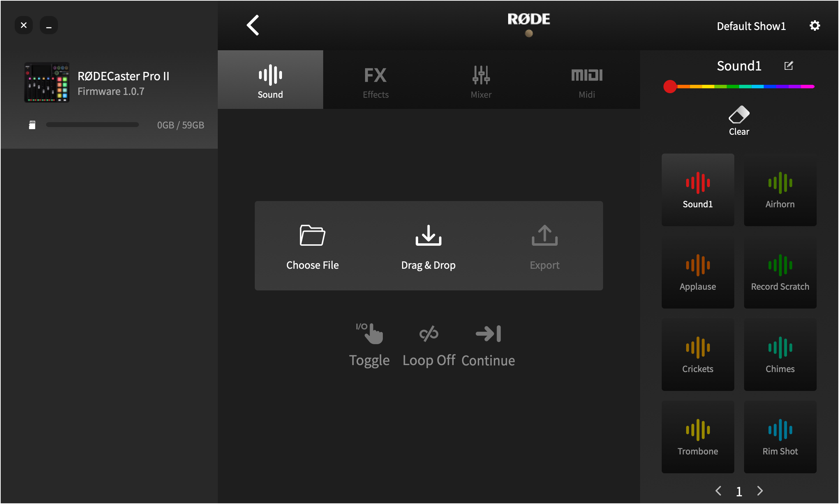Select the Trombone pad

pyautogui.click(x=698, y=437)
